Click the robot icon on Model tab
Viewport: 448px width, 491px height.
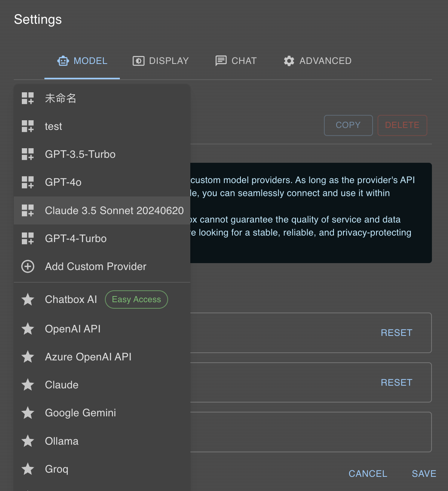pyautogui.click(x=63, y=61)
